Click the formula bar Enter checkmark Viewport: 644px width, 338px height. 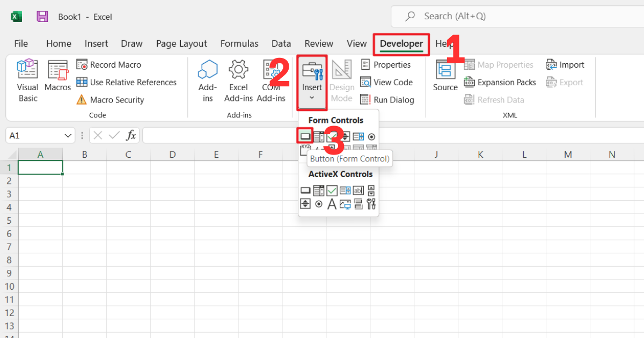tap(114, 136)
